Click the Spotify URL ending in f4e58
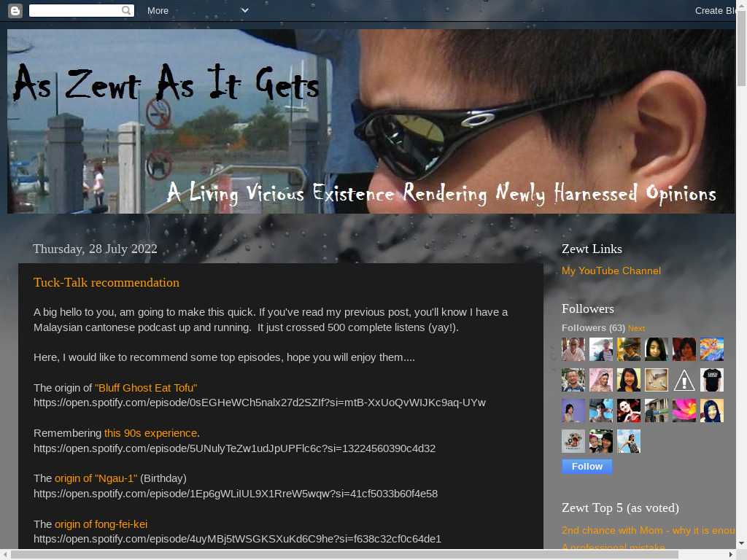 pos(236,494)
